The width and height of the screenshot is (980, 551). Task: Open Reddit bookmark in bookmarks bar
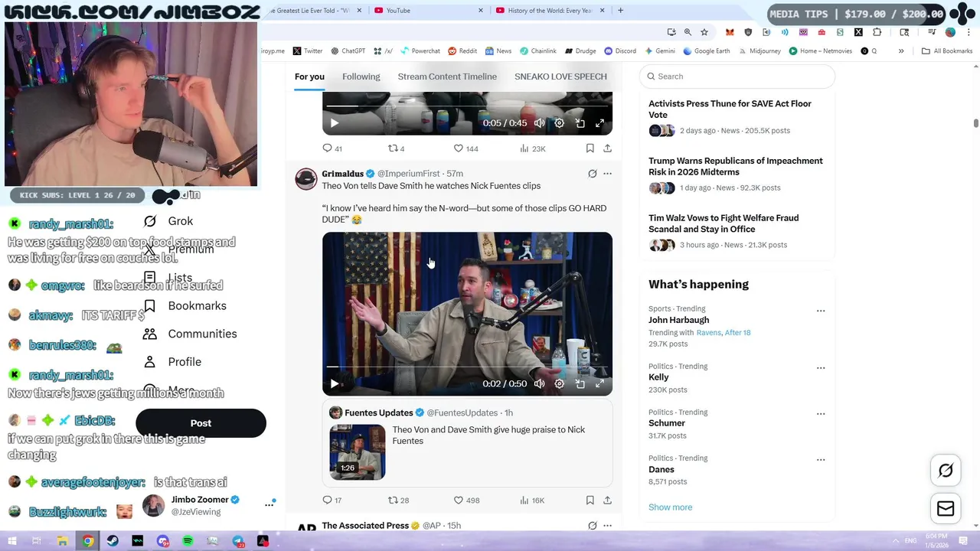[x=462, y=51]
